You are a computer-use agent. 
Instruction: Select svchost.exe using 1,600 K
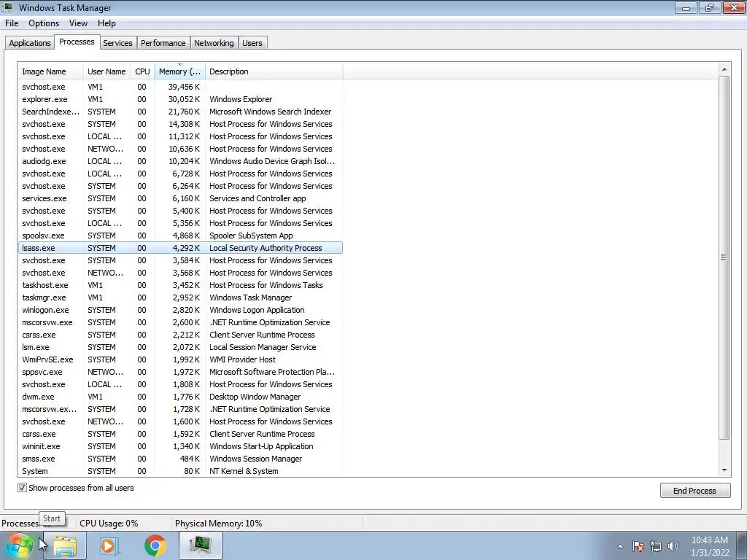pos(180,421)
